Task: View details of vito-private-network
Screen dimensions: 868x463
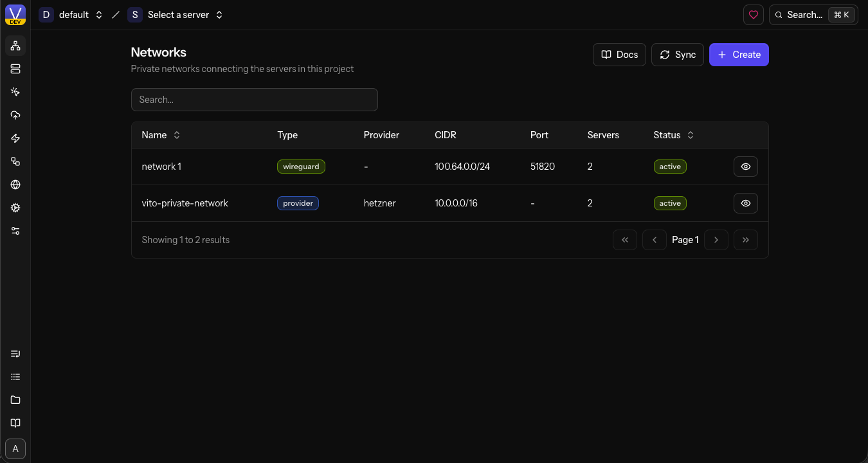Action: coord(746,203)
